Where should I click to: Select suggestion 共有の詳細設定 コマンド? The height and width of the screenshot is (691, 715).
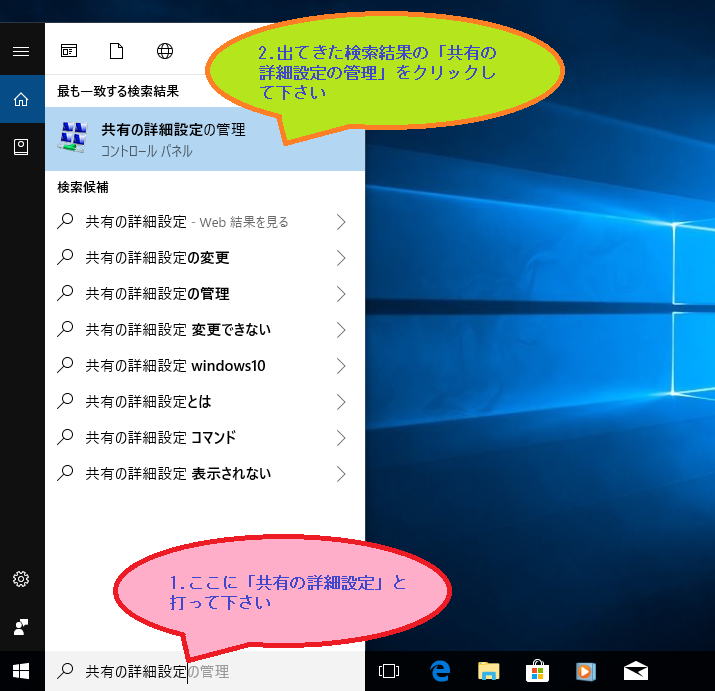[205, 438]
